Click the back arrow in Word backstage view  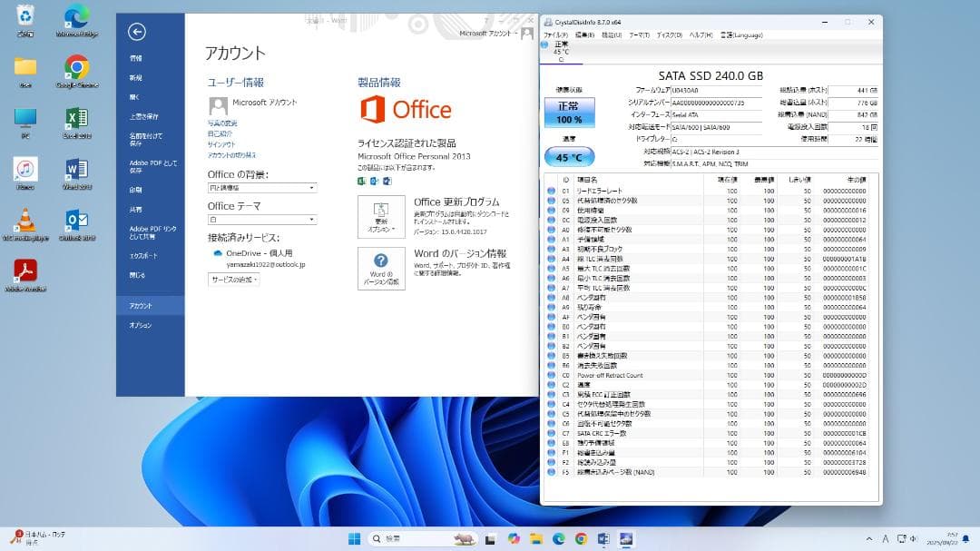[138, 31]
